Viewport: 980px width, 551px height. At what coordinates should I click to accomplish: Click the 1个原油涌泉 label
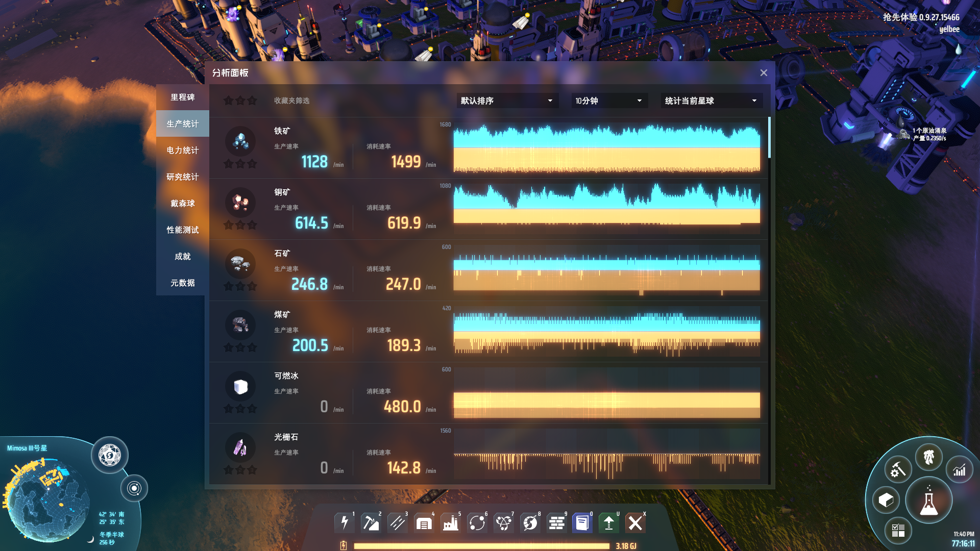[929, 131]
